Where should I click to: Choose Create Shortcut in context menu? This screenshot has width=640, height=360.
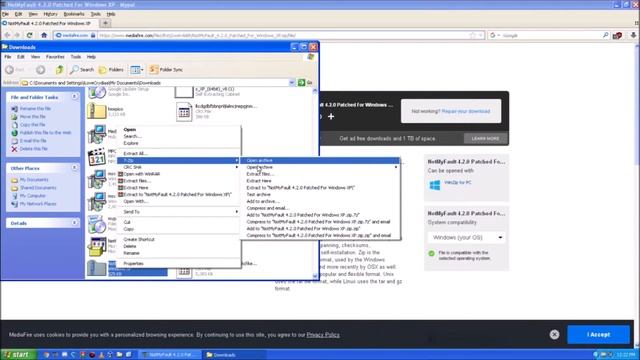[179, 239]
